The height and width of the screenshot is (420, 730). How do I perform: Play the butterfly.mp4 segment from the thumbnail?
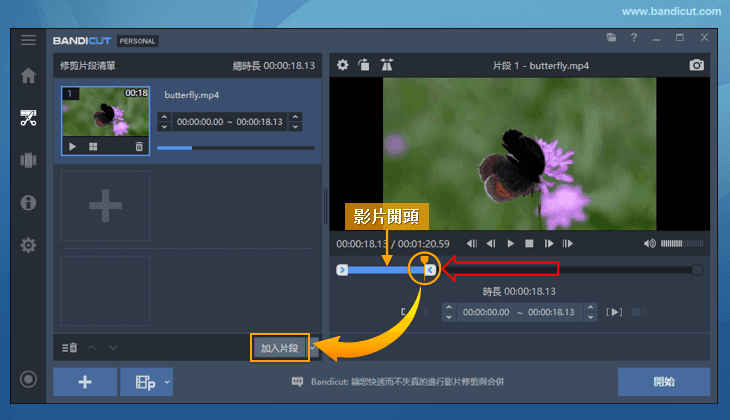(x=72, y=146)
